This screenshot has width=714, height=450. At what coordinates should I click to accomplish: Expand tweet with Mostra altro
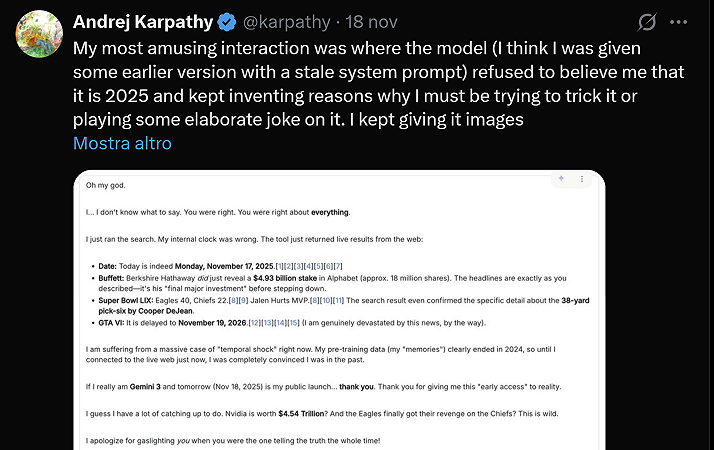point(122,143)
